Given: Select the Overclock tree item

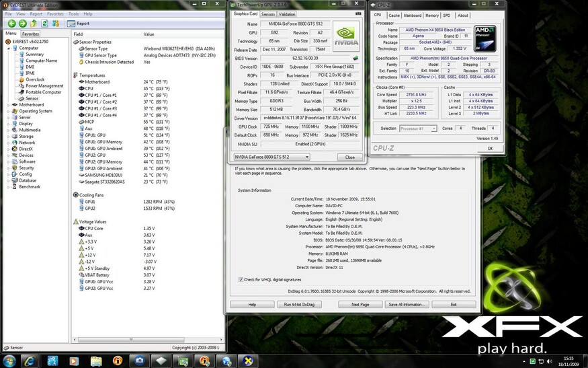Looking at the screenshot, I should click(35, 79).
